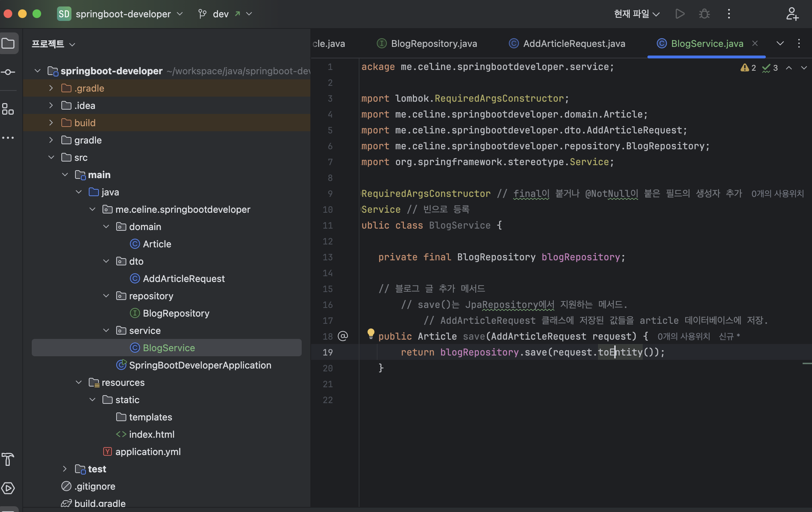
Task: Show more tool windows ellipsis
Action: click(8, 138)
